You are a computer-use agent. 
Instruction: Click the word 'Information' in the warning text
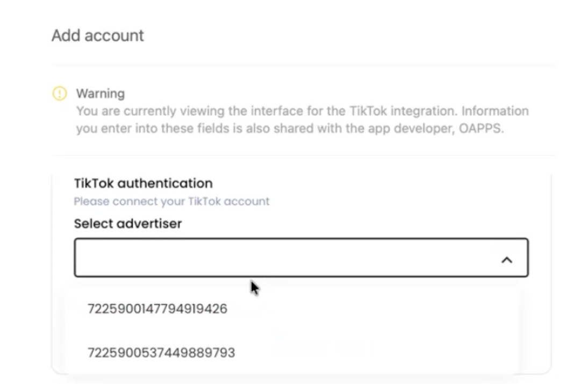[x=495, y=111]
